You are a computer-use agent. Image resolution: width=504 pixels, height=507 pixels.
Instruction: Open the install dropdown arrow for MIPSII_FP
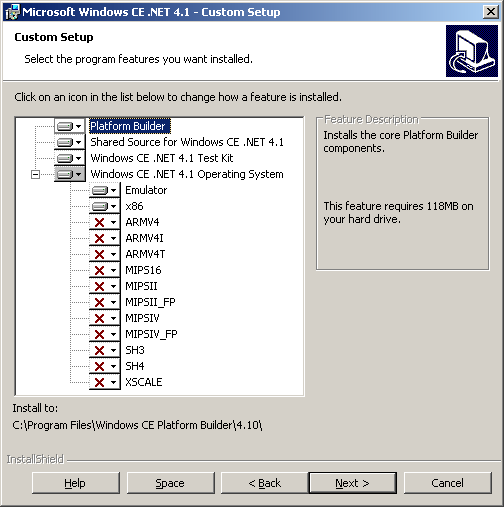coord(114,302)
